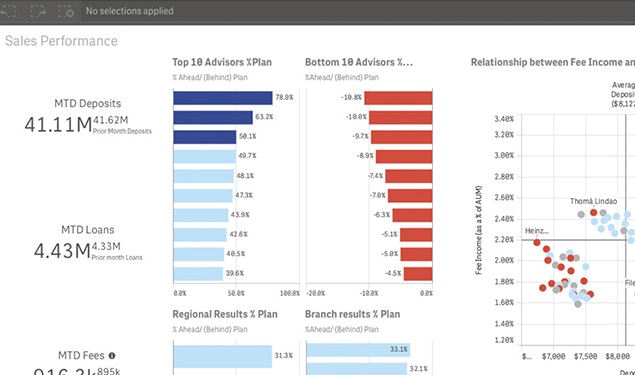Select the -4.5% red bar
635x375 pixels.
(418, 274)
